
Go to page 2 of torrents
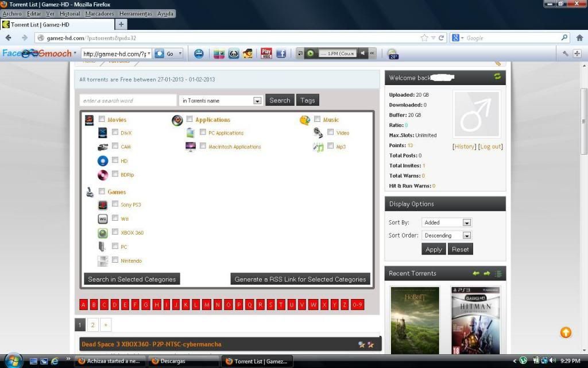pyautogui.click(x=92, y=325)
